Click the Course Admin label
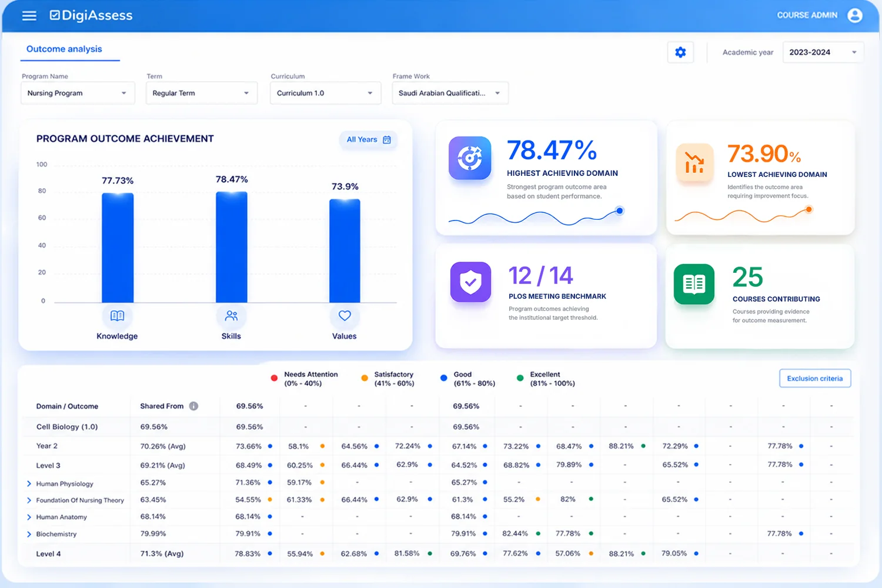This screenshot has width=882, height=588. (807, 15)
